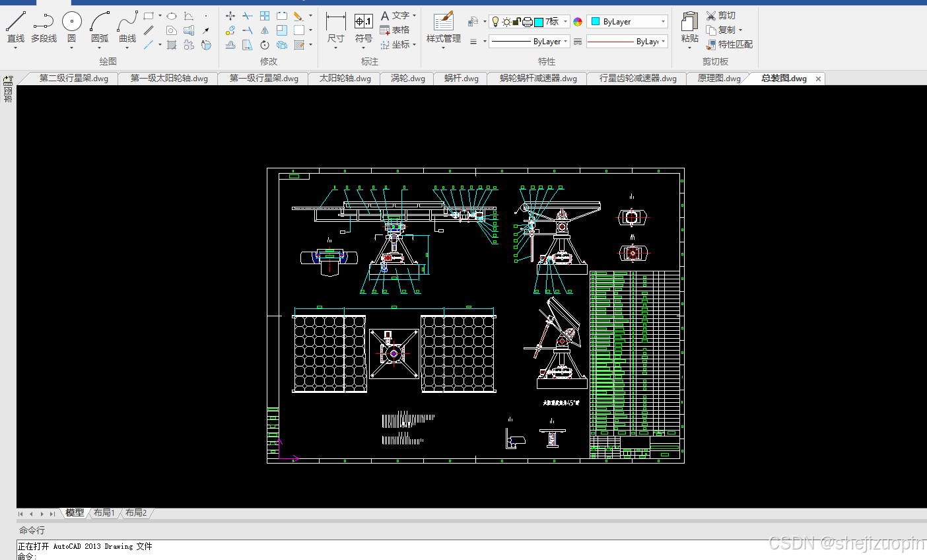Go to first layout tab arrow
The image size is (927, 560).
[20, 514]
